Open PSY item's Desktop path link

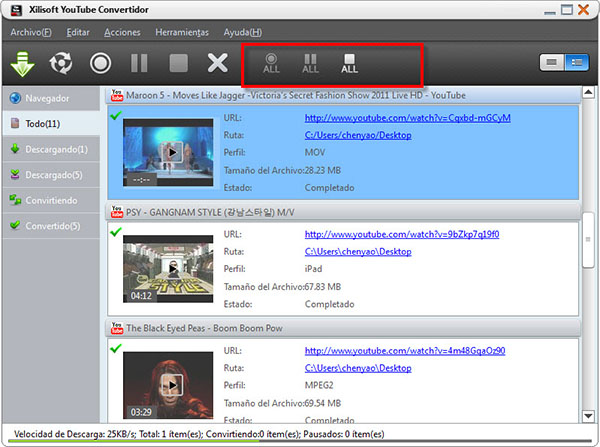click(x=358, y=251)
